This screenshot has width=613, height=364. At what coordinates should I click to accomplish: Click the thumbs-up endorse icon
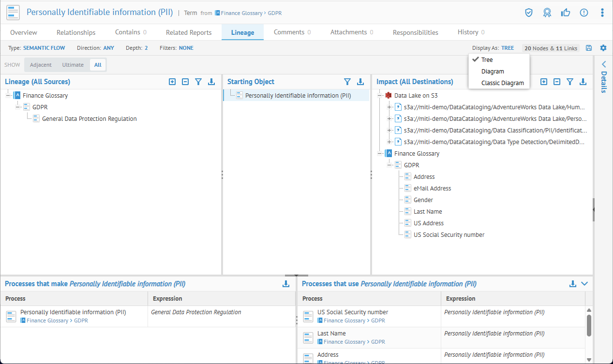click(x=565, y=13)
